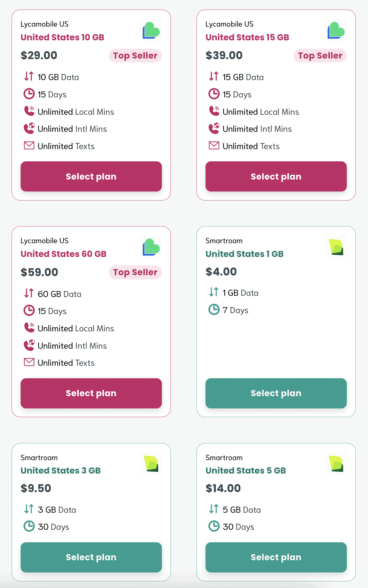Image resolution: width=368 pixels, height=588 pixels.
Task: Click the Smartroam logo on the 5 GB plan
Action: 336,464
